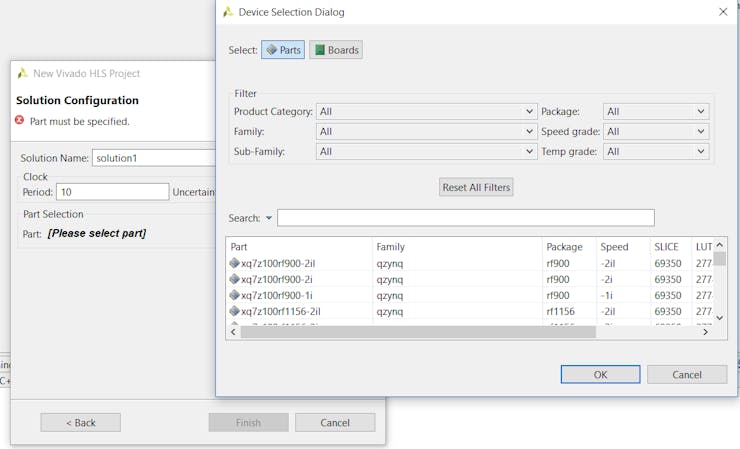Click the vertical scrollbar thumb
The height and width of the screenshot is (449, 740).
click(719, 259)
